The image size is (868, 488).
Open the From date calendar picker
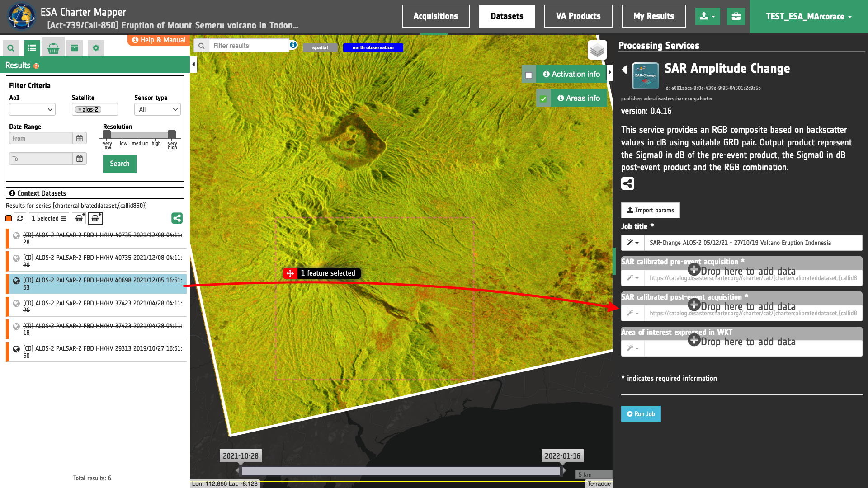click(x=80, y=138)
